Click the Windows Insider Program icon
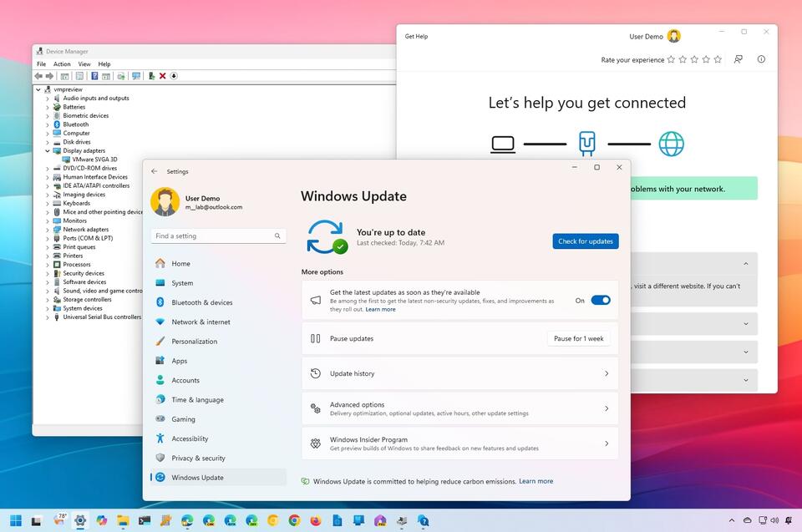 [315, 443]
